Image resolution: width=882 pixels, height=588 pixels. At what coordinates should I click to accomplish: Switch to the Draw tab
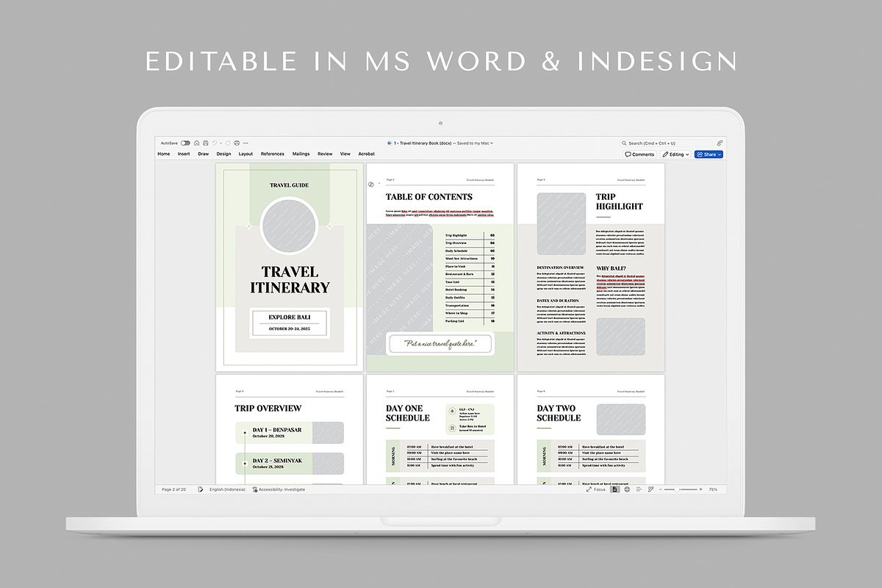tap(204, 154)
